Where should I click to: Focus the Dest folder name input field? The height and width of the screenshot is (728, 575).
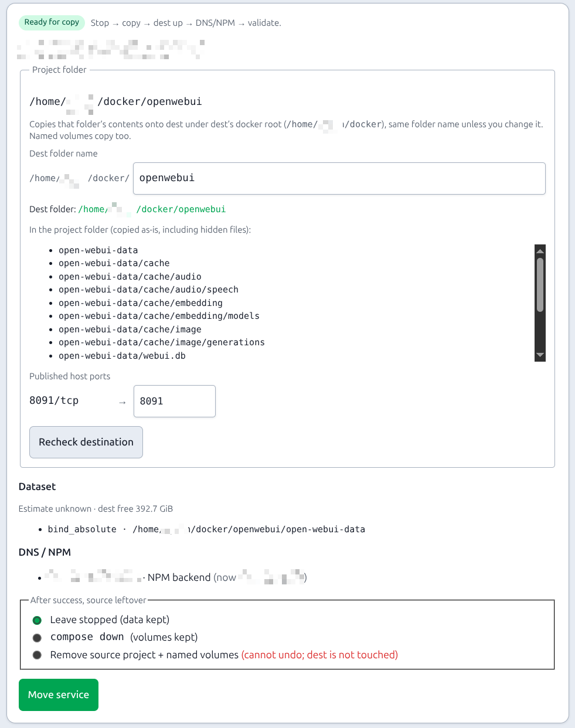pyautogui.click(x=339, y=178)
